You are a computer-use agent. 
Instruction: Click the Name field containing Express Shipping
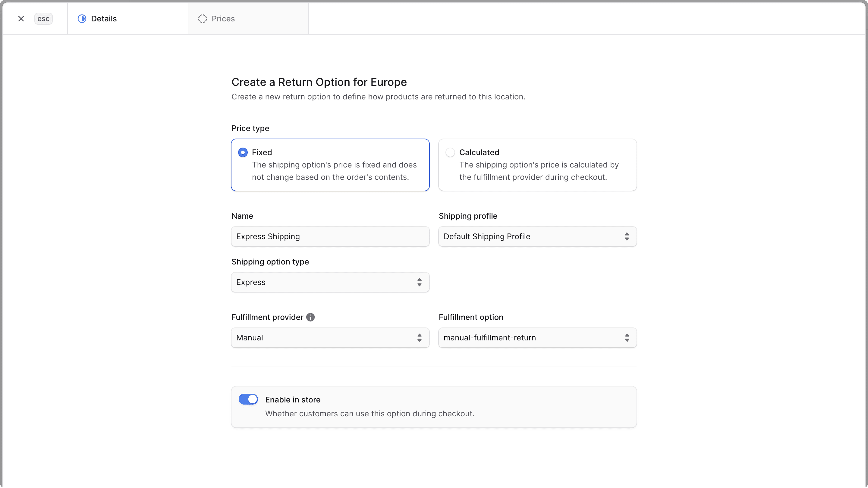330,236
